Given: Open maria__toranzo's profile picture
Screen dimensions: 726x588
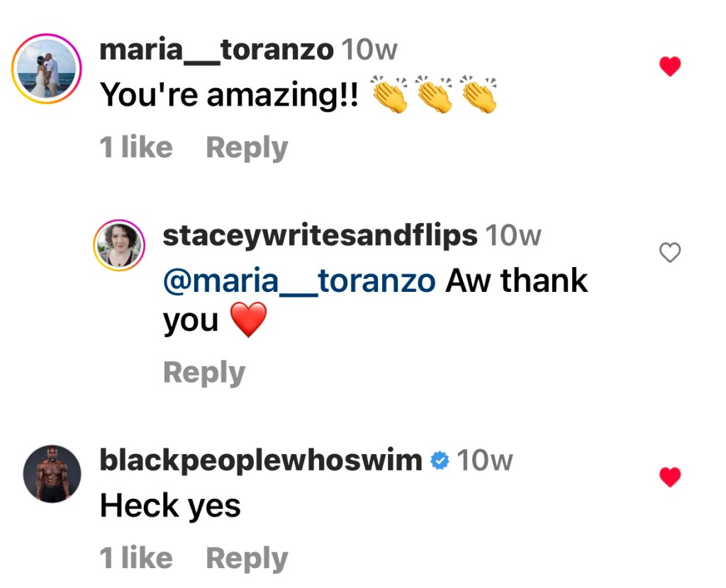Looking at the screenshot, I should pos(48,68).
